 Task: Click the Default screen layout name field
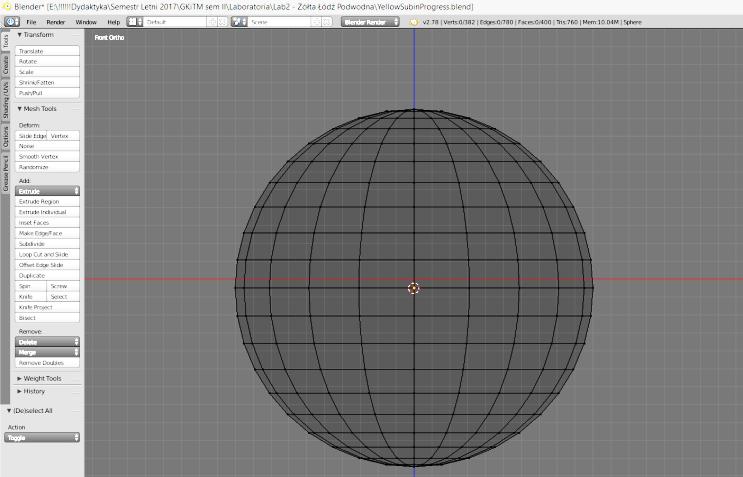tap(175, 22)
